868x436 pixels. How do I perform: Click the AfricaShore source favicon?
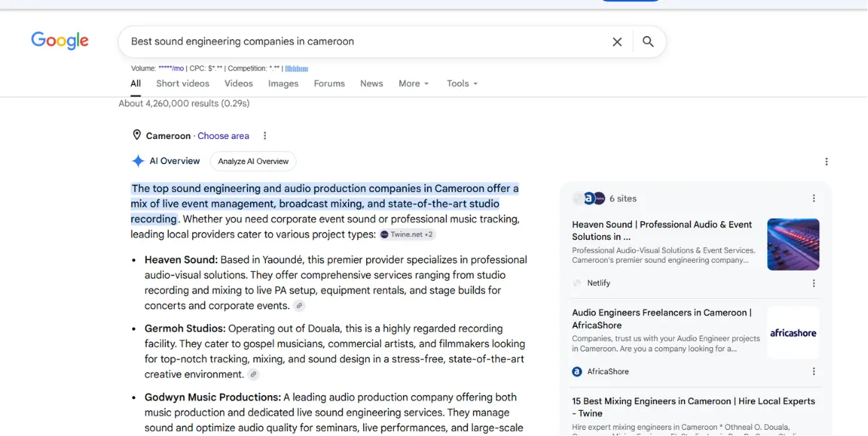click(x=577, y=371)
